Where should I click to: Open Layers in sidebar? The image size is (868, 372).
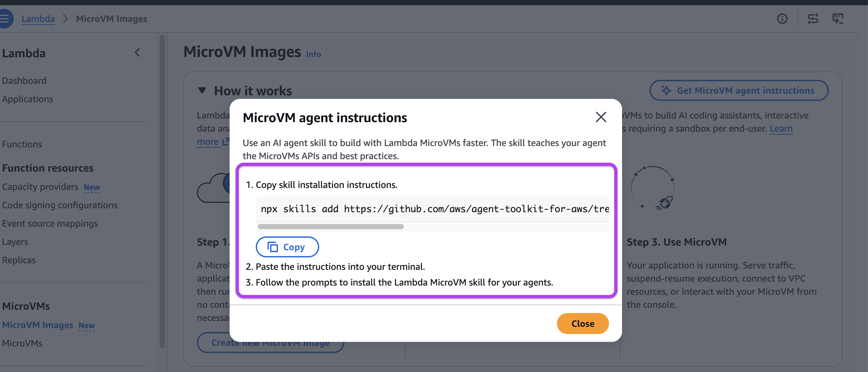click(x=15, y=242)
